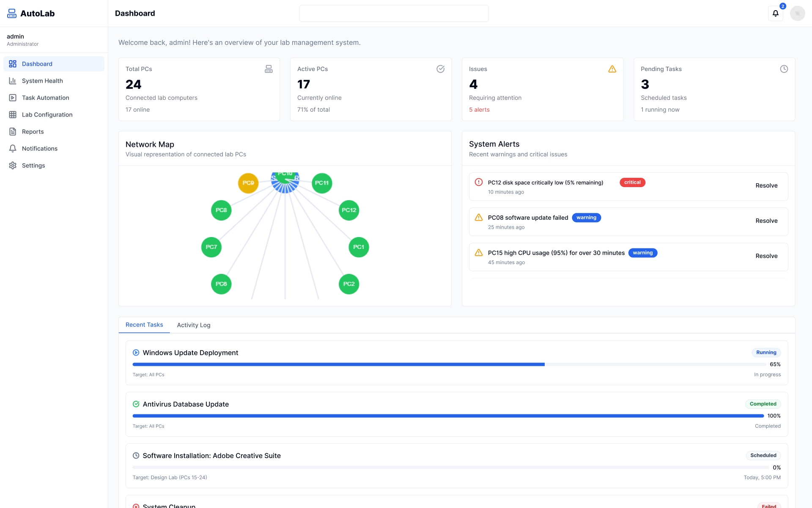
Task: Click the critical badge on PC12 alert
Action: click(x=632, y=182)
